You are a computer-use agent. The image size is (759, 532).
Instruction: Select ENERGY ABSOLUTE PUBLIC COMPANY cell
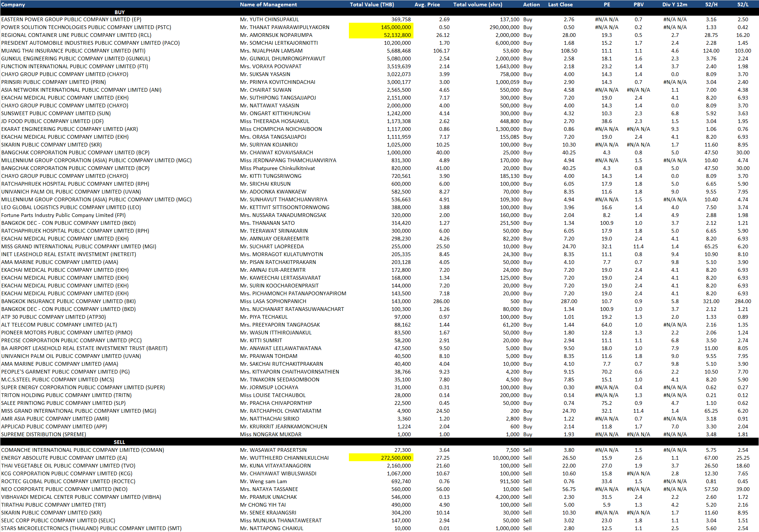(64, 458)
